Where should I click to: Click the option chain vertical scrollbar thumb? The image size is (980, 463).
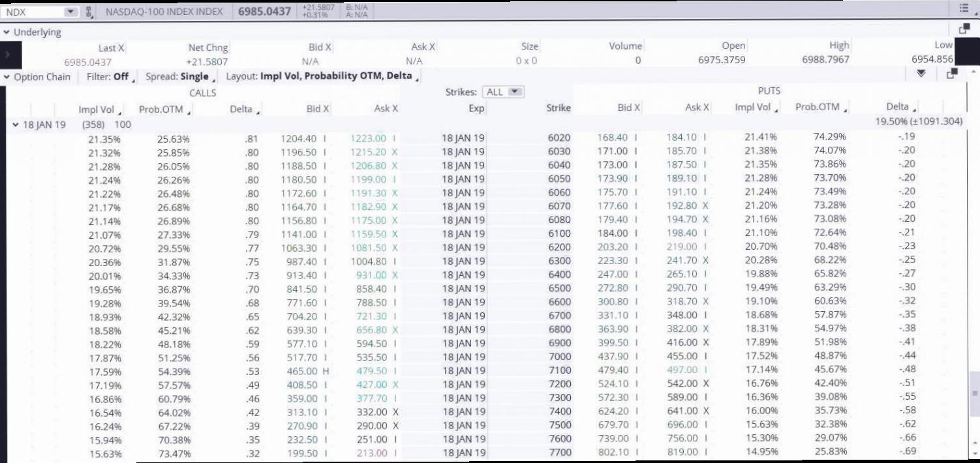975,393
